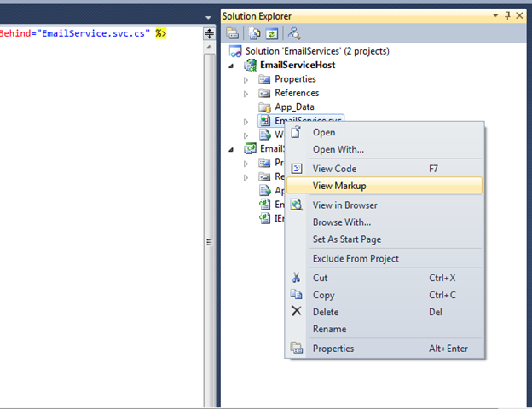This screenshot has width=532, height=409.
Task: Click the Solution 'EmailServices' node icon
Action: point(235,51)
